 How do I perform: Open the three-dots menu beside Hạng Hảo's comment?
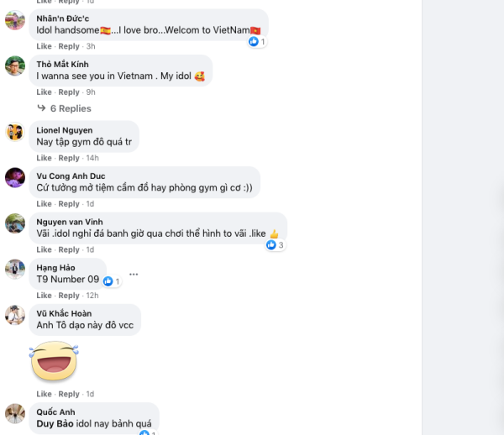134,275
